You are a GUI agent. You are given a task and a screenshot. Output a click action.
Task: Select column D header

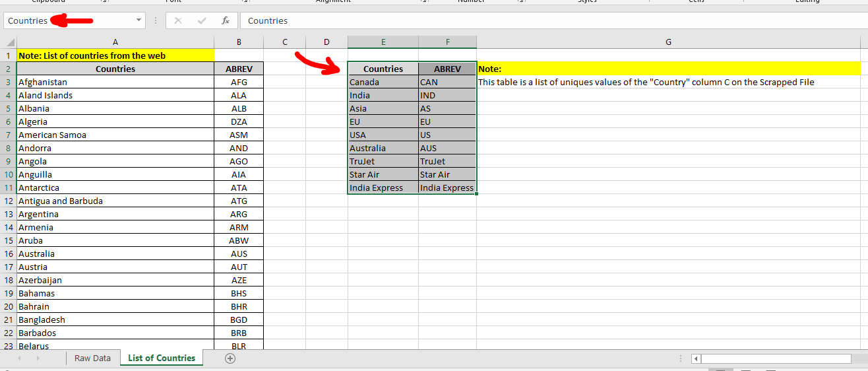[326, 42]
